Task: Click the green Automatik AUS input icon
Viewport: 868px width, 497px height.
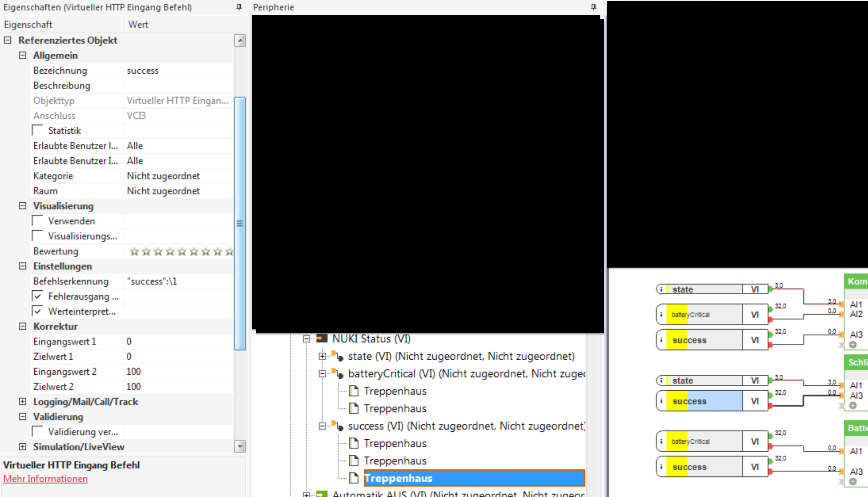Action: 321,494
